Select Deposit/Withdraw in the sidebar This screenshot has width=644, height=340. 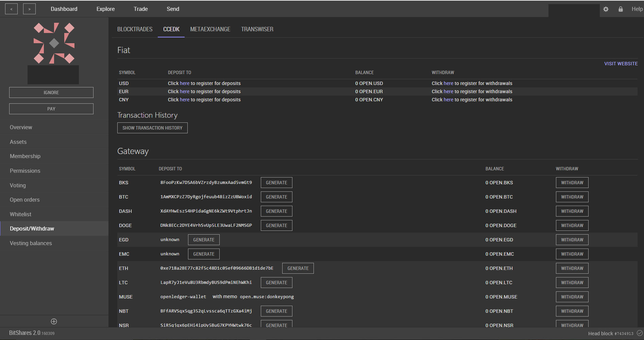point(54,228)
